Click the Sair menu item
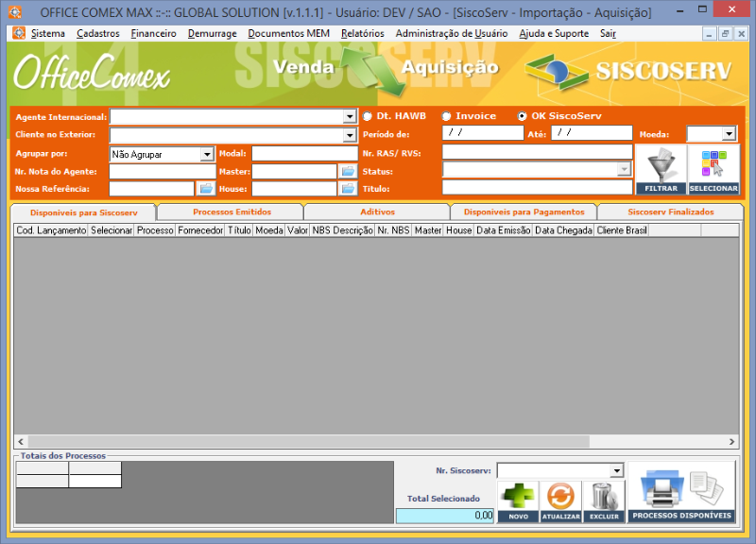Image resolution: width=756 pixels, height=544 pixels. click(x=608, y=33)
